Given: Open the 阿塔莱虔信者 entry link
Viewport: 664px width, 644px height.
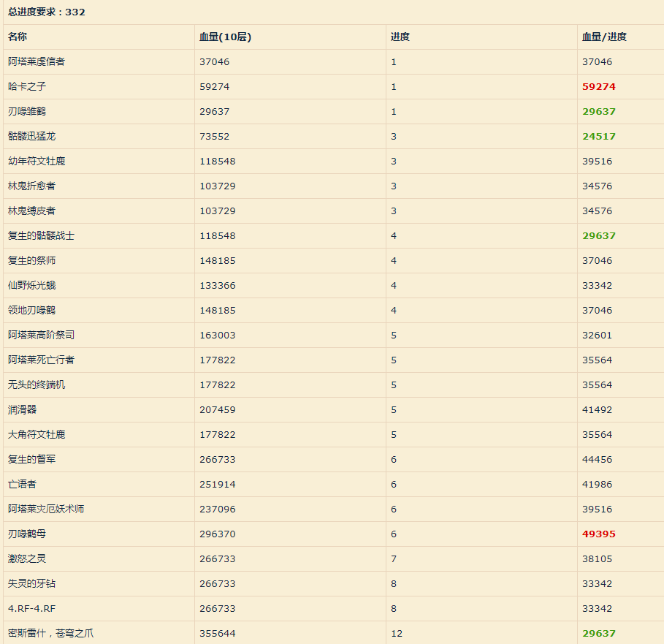Looking at the screenshot, I should pos(37,61).
